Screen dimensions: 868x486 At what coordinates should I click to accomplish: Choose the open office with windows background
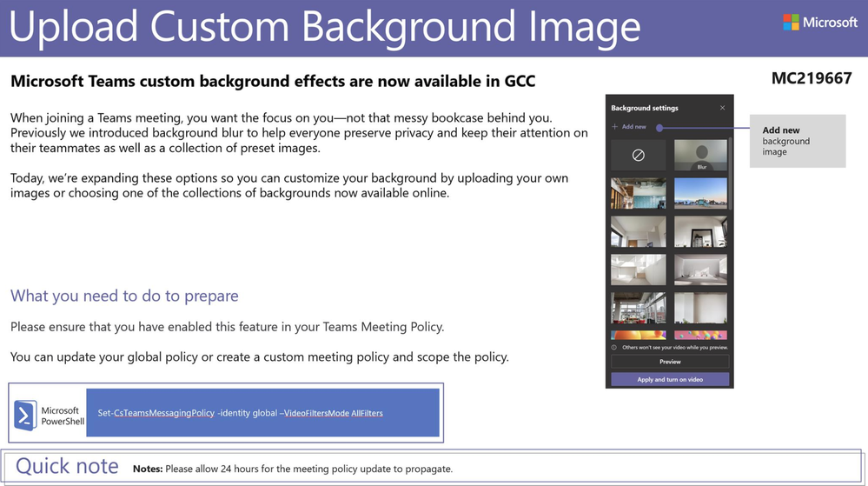[x=639, y=308]
